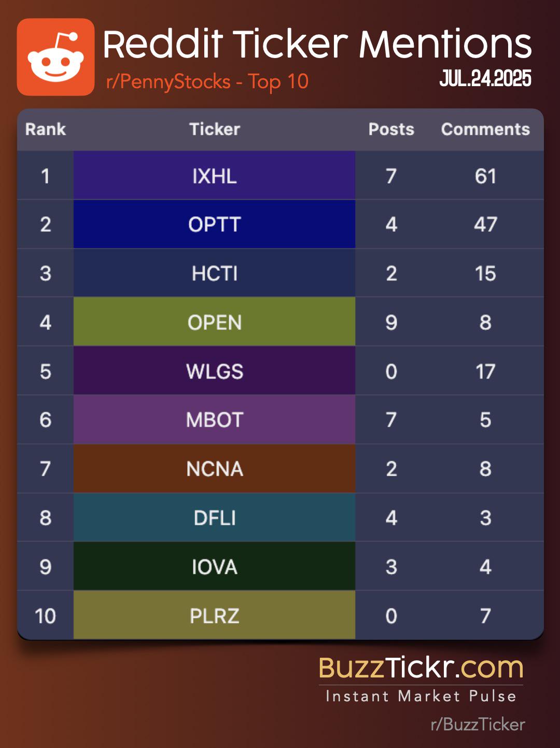
Task: Select the purple MBOT ticker cell
Action: coord(214,420)
